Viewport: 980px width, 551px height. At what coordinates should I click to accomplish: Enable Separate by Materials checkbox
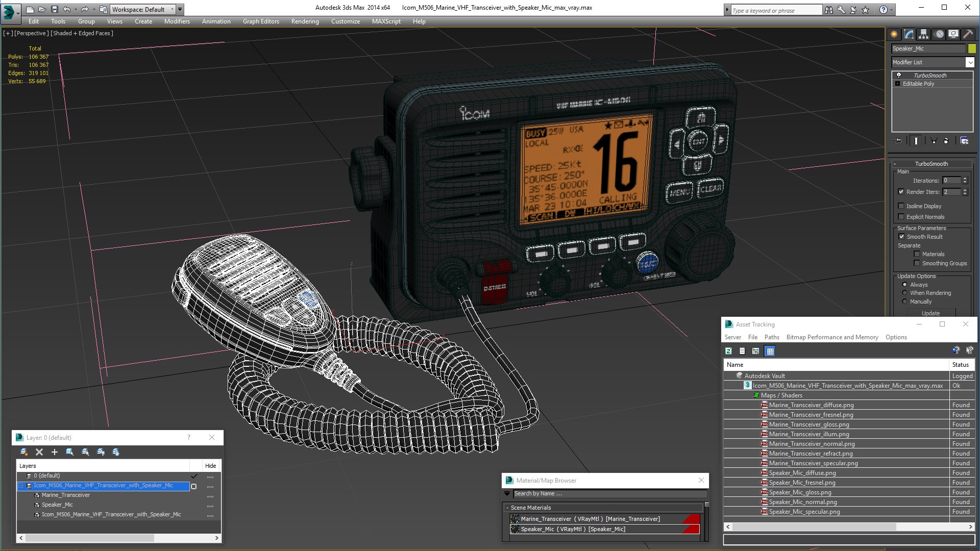pyautogui.click(x=917, y=254)
